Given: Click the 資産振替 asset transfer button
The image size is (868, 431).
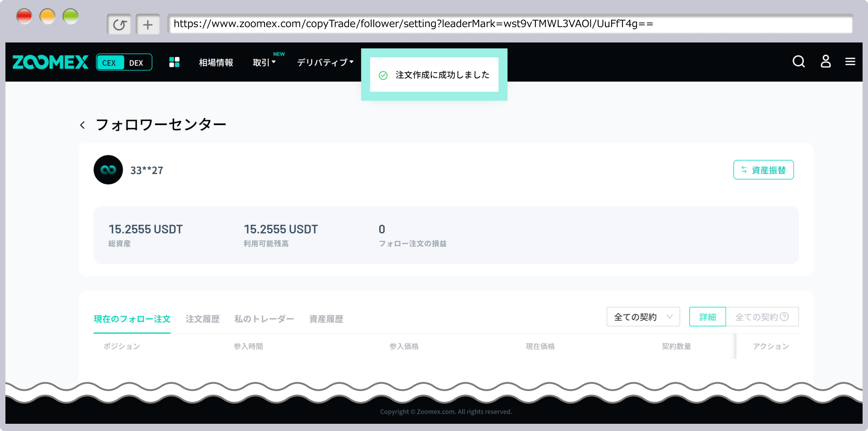Looking at the screenshot, I should 763,170.
